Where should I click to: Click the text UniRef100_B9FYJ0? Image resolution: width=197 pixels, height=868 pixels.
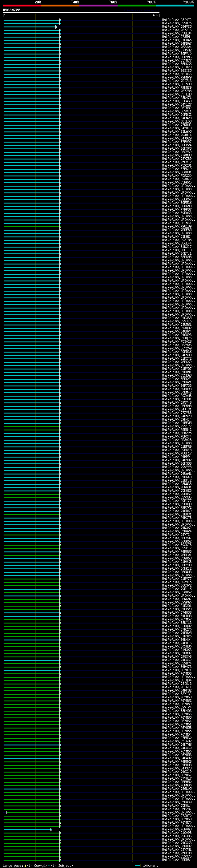177,54
